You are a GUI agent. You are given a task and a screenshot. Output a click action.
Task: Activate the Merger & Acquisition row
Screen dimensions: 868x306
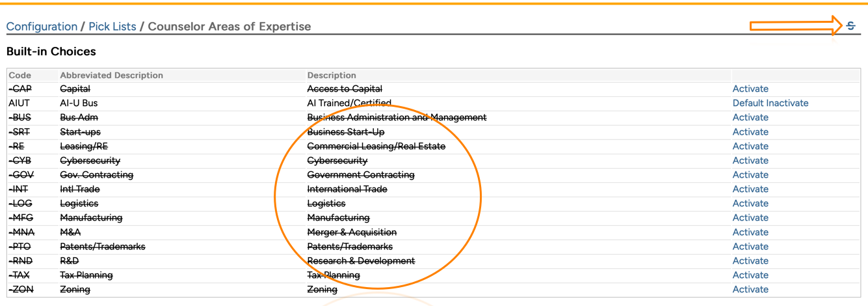[750, 232]
